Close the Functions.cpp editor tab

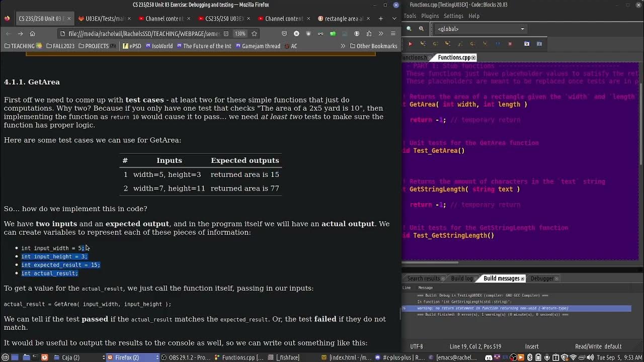[473, 58]
